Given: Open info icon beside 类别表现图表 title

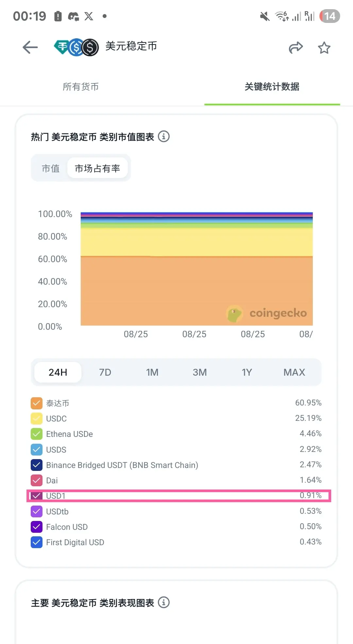Looking at the screenshot, I should tap(164, 602).
